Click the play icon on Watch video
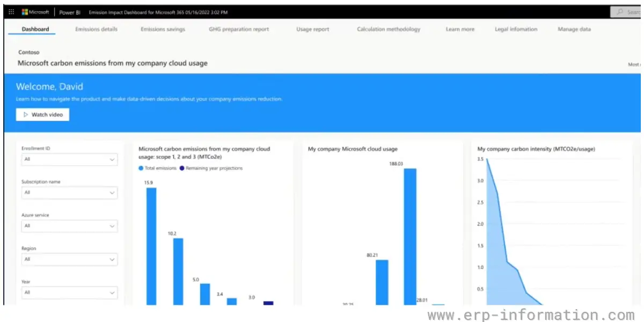Image resolution: width=644 pixels, height=322 pixels. 25,114
